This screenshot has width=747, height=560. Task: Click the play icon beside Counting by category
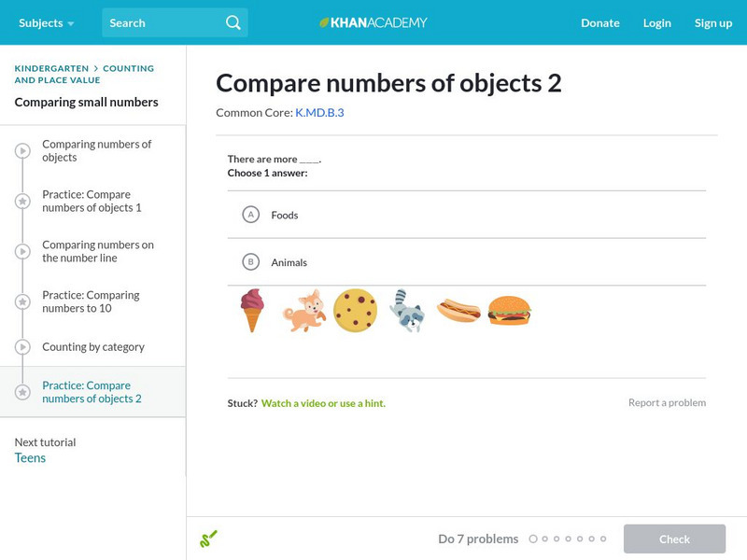(x=22, y=347)
